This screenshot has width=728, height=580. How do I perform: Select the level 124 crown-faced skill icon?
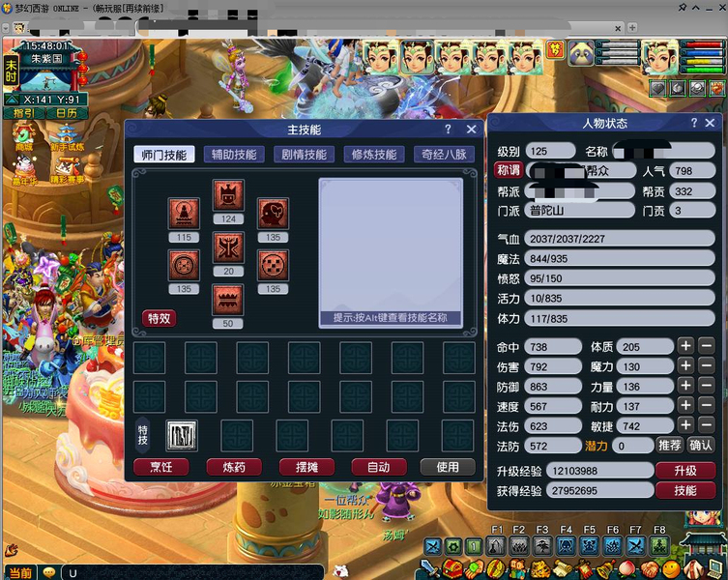coord(228,194)
